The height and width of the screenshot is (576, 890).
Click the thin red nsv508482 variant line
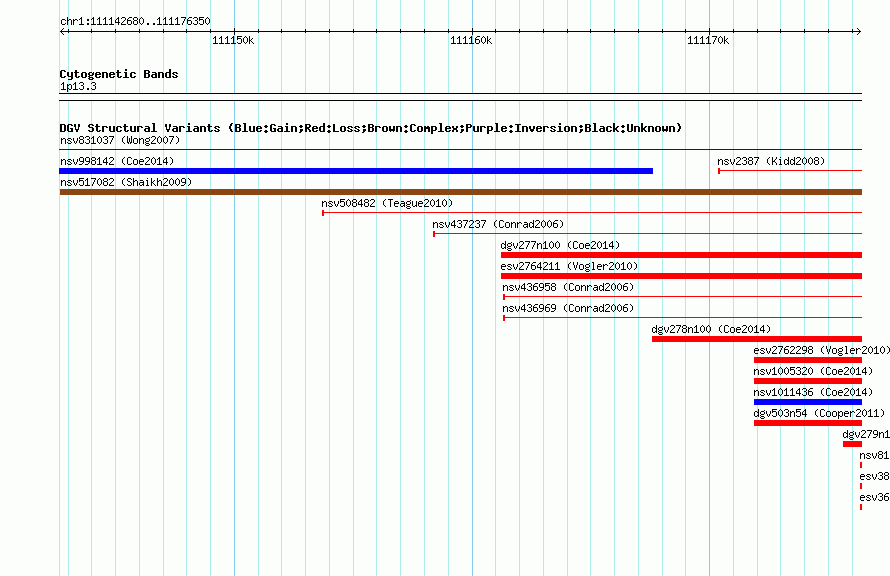point(592,213)
